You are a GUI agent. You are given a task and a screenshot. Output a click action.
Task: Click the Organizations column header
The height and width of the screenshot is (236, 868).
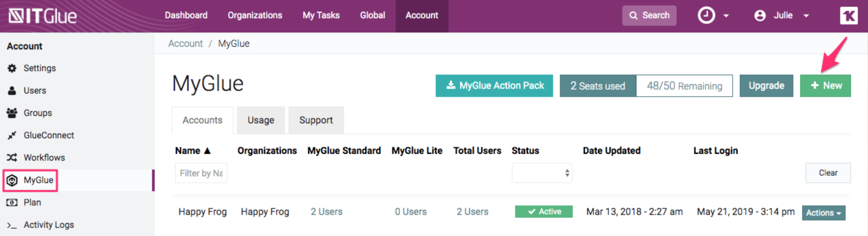pos(267,151)
